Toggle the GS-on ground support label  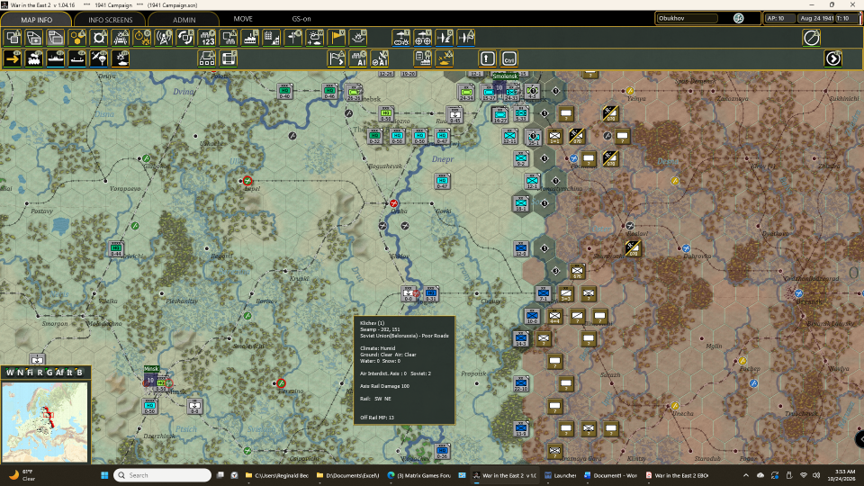coord(301,19)
